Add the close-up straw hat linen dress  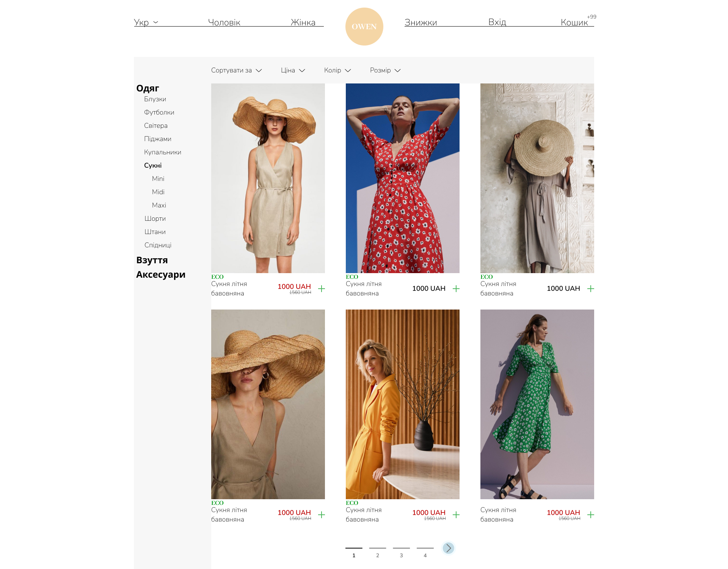tap(322, 515)
